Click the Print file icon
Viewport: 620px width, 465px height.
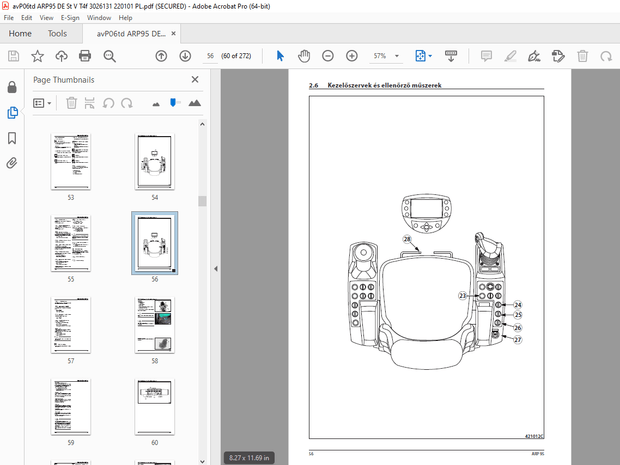coord(85,57)
